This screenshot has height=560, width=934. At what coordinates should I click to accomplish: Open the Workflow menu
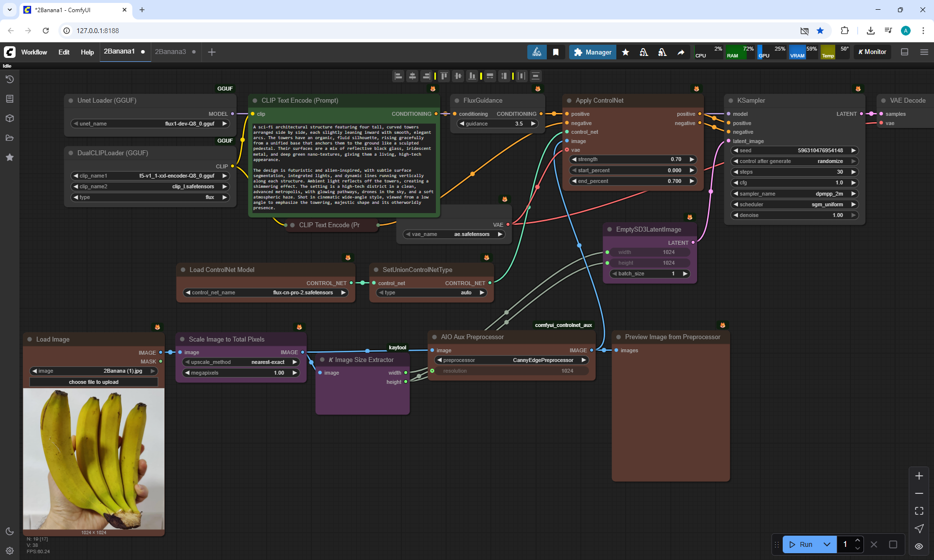pyautogui.click(x=34, y=52)
